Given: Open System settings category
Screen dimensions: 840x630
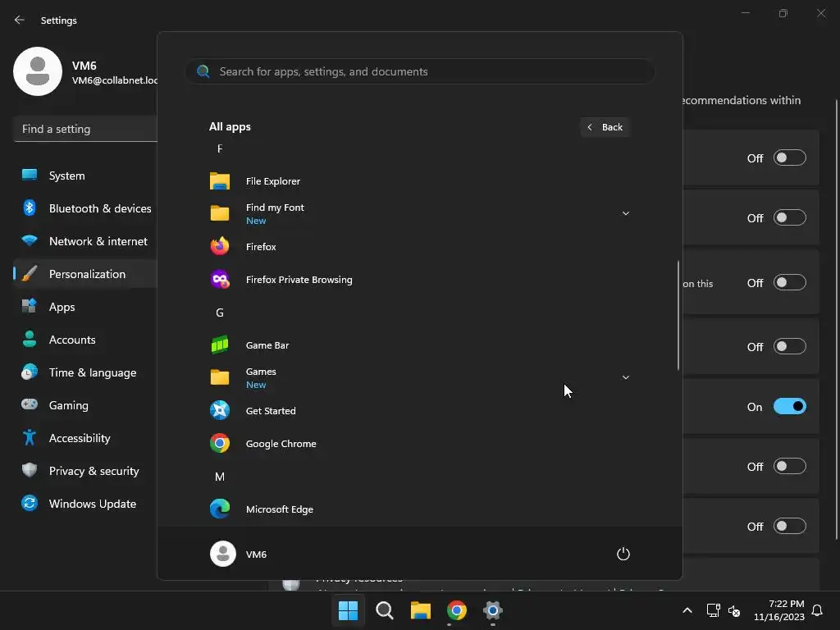Looking at the screenshot, I should click(x=85, y=176).
